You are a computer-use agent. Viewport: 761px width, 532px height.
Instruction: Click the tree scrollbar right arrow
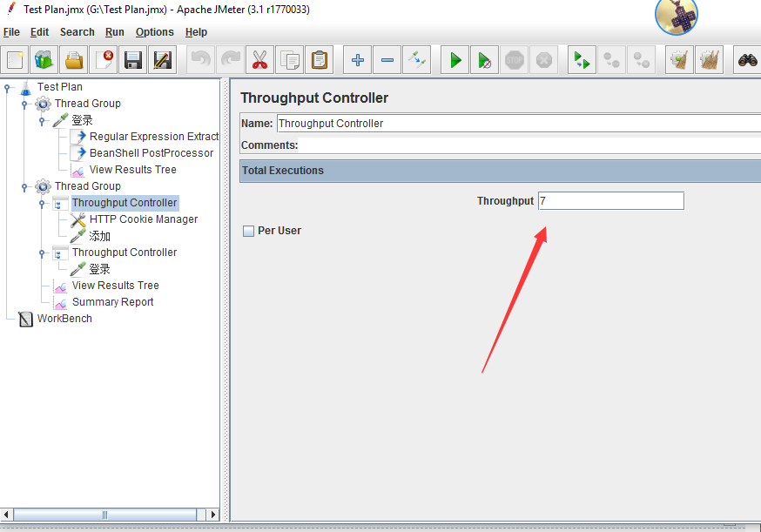pyautogui.click(x=213, y=515)
